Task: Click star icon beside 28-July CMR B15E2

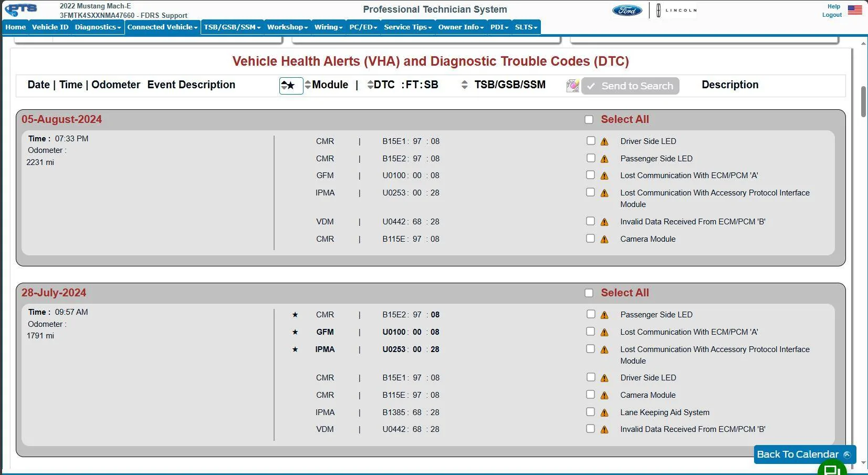Action: (295, 315)
